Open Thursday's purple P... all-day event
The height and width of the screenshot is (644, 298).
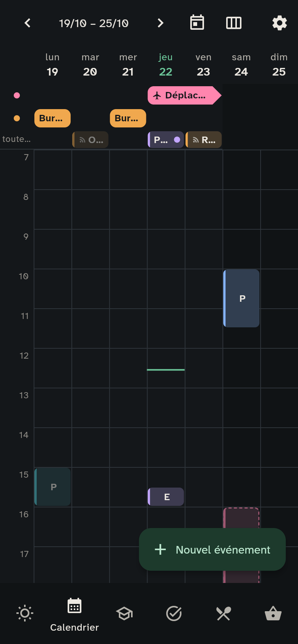[x=166, y=140]
